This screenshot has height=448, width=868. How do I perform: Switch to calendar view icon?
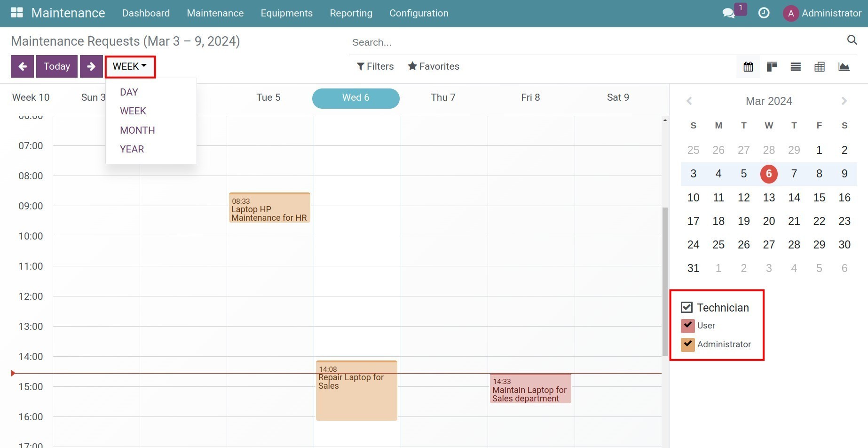[748, 67]
